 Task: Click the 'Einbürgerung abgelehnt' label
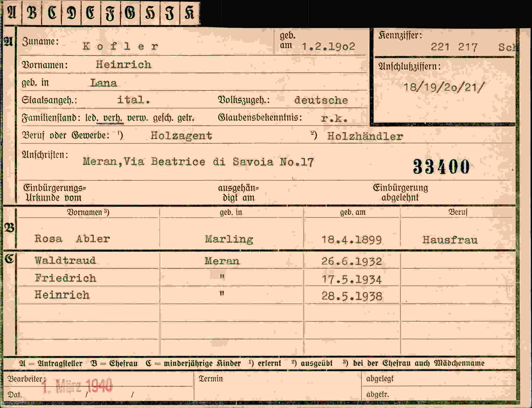(400, 192)
